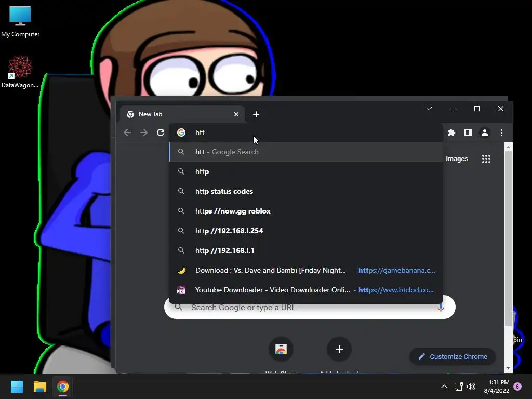Close the New Tab tab
Viewport: 532px width, 399px height.
tap(236, 114)
